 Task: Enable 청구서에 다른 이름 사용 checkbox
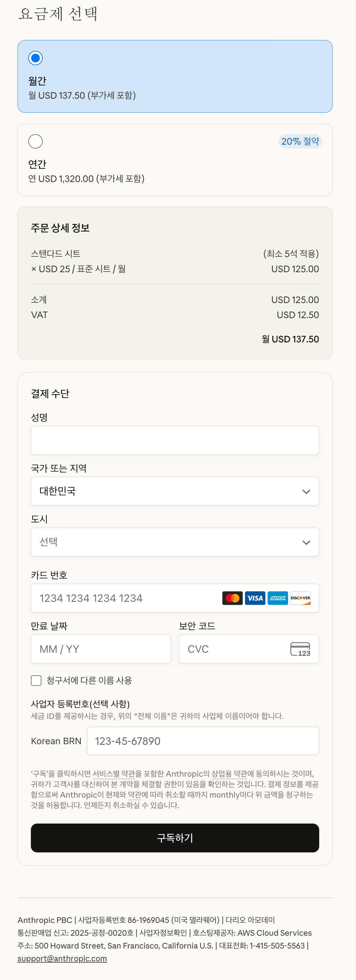tap(36, 681)
